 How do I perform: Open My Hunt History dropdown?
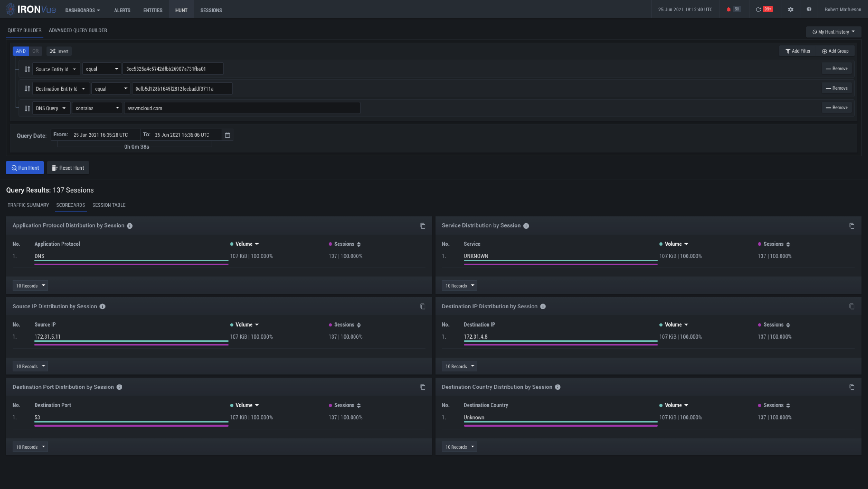833,32
